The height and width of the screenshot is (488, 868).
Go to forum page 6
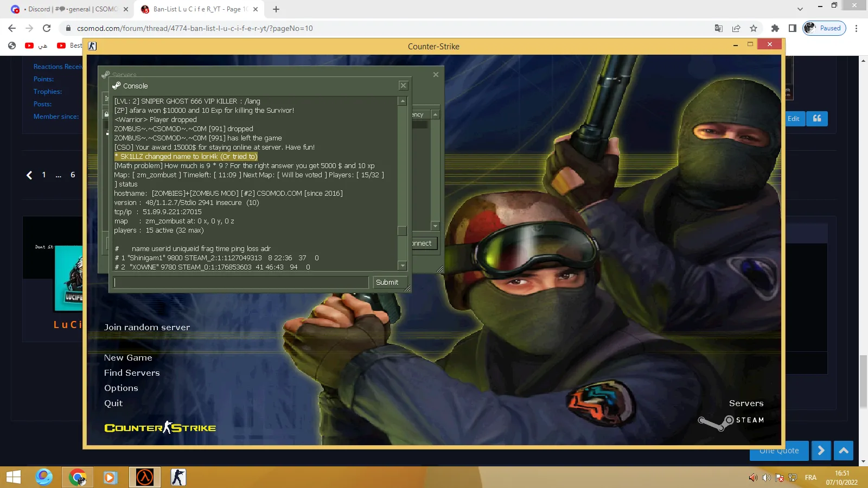click(73, 175)
